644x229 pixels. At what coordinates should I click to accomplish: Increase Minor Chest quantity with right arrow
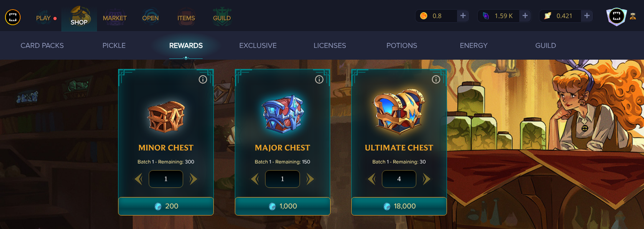coord(193,179)
